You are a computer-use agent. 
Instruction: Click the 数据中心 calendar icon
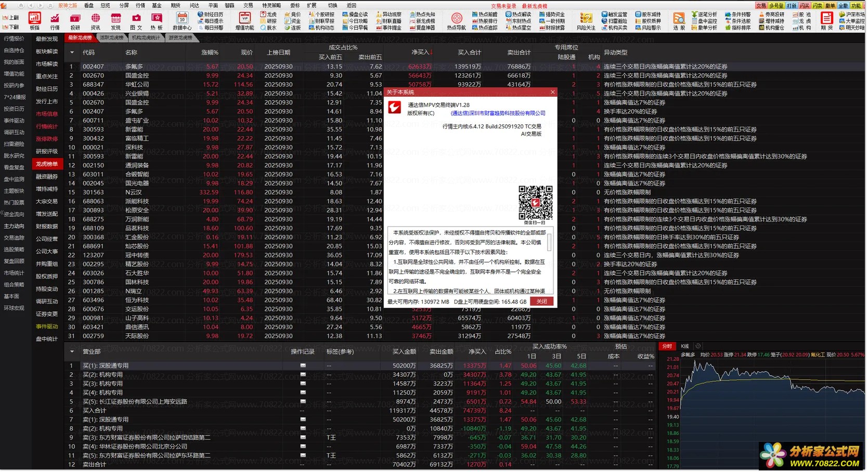tap(182, 21)
